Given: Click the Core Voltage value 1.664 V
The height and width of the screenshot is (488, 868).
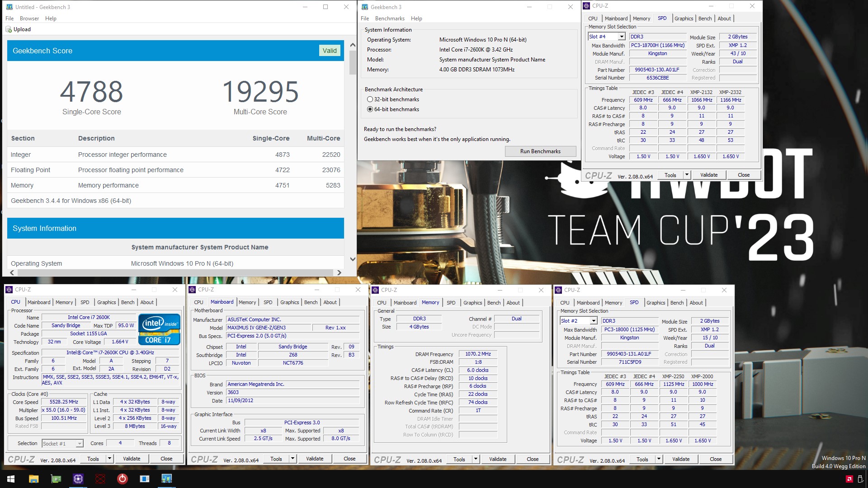Looking at the screenshot, I should coord(120,342).
